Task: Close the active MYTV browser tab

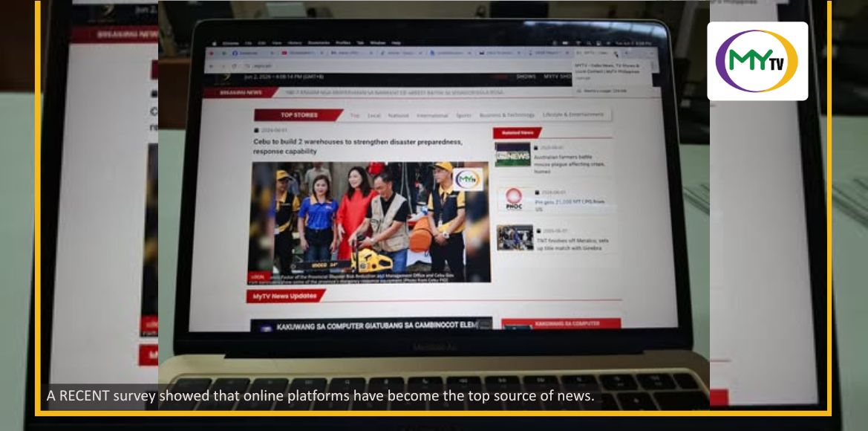Action: (x=616, y=53)
